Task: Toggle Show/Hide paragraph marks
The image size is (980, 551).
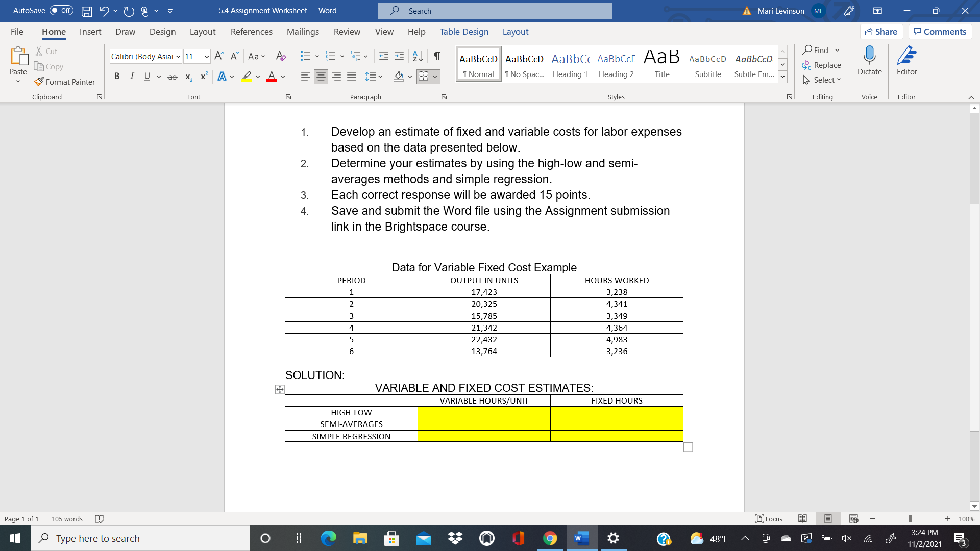Action: coord(436,56)
